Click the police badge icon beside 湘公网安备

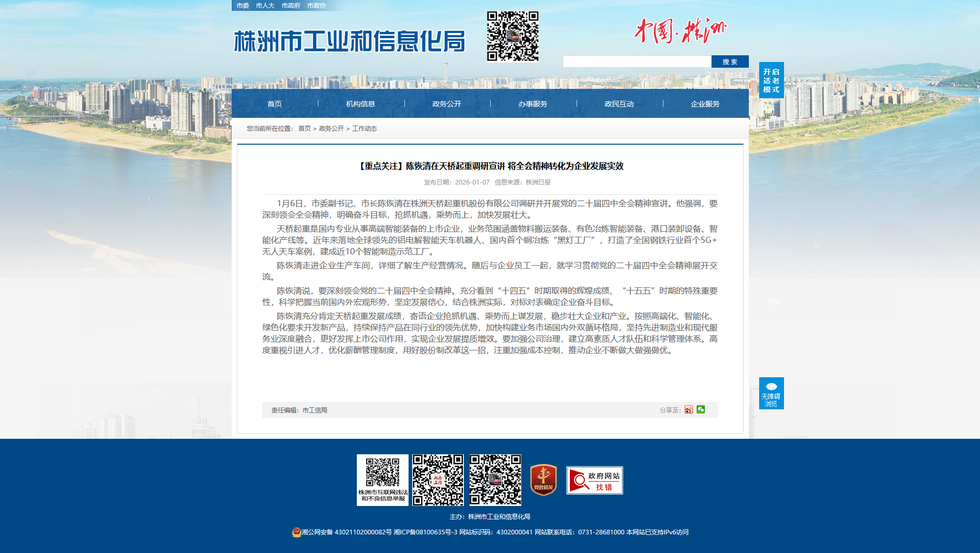click(296, 532)
